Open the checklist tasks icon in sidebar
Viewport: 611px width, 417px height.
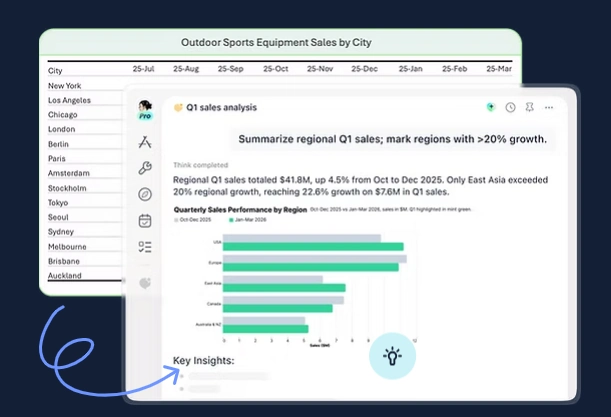click(145, 247)
